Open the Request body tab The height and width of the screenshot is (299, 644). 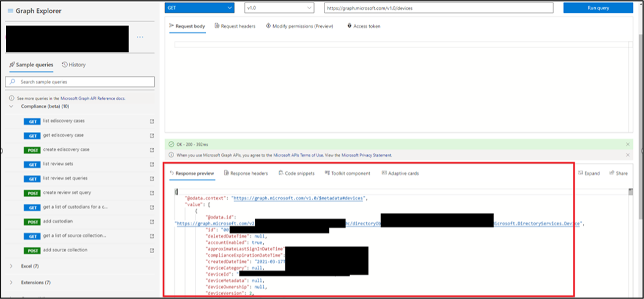tap(188, 26)
